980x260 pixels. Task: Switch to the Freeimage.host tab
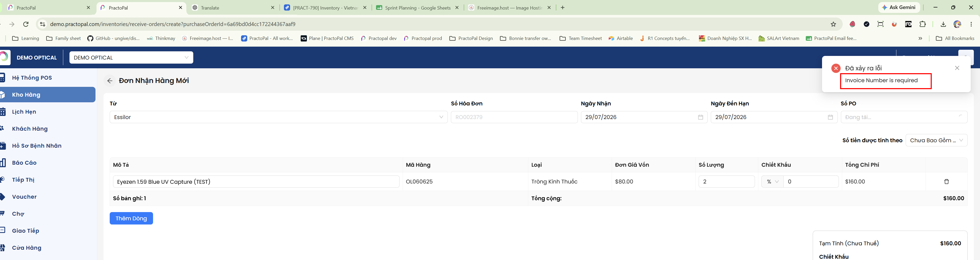[510, 7]
